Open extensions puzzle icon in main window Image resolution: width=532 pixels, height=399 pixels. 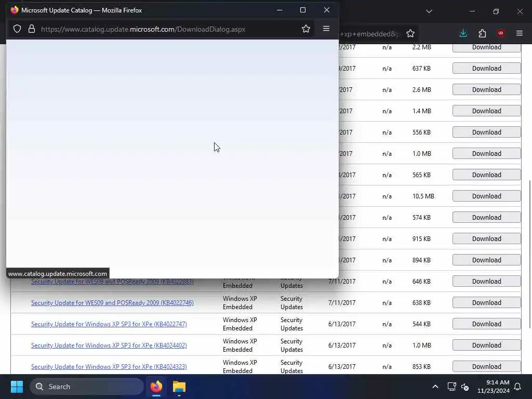coord(482,33)
